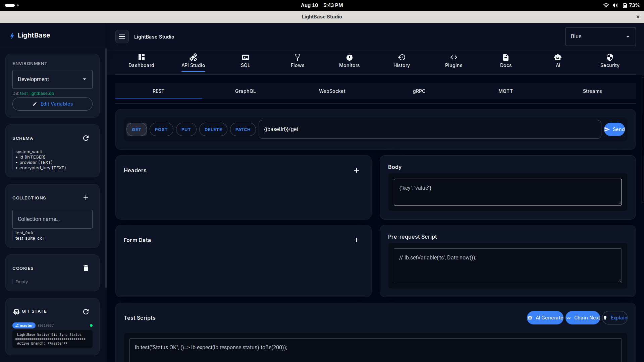Click the test_lightbase.db database link
This screenshot has width=644, height=362.
click(37, 94)
